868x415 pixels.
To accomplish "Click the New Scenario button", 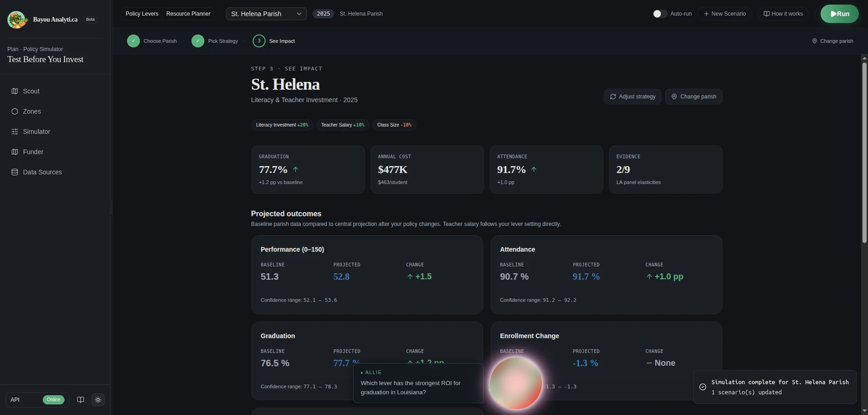I will (725, 14).
